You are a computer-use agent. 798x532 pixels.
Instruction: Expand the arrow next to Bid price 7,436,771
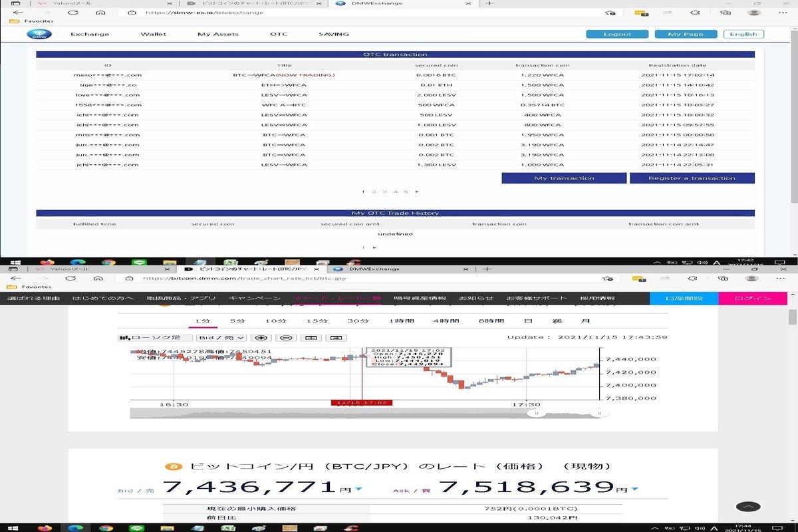click(x=358, y=489)
